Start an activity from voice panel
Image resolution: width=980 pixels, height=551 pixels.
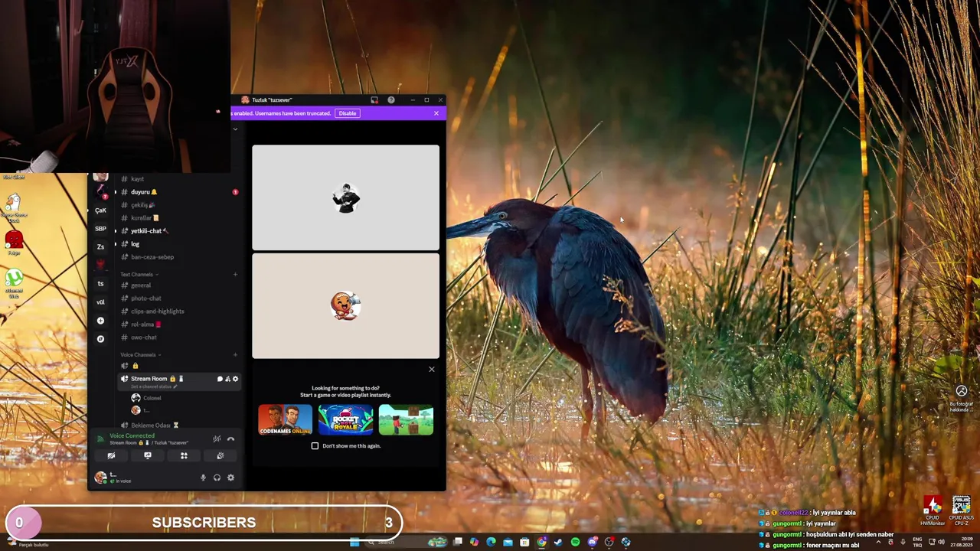[x=184, y=456]
